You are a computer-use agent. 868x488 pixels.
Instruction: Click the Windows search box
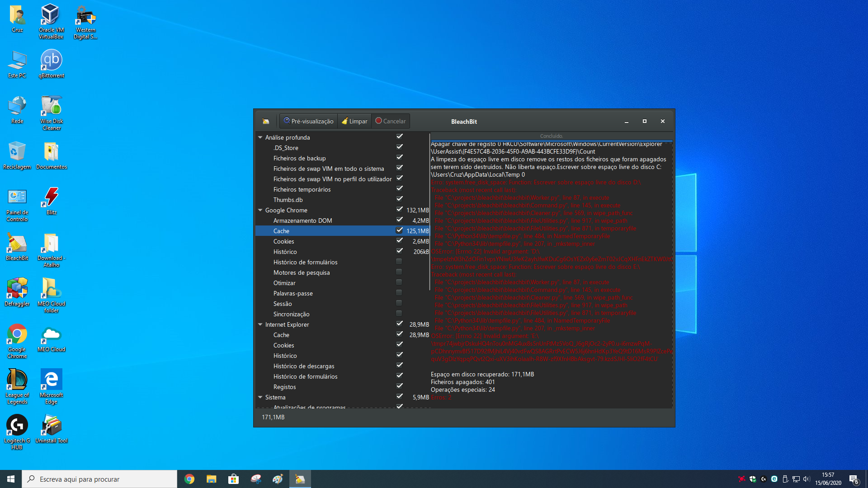coord(99,479)
